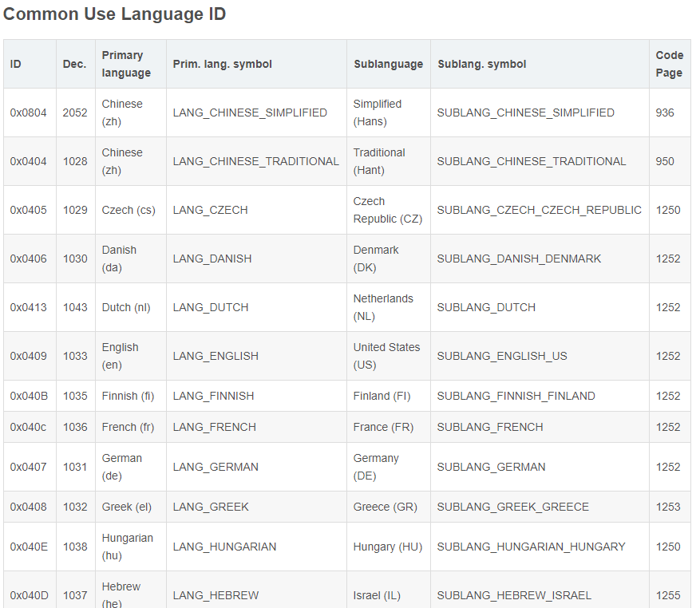Click code page 1253 for Greek
Image resolution: width=700 pixels, height=608 pixels.
coord(668,507)
